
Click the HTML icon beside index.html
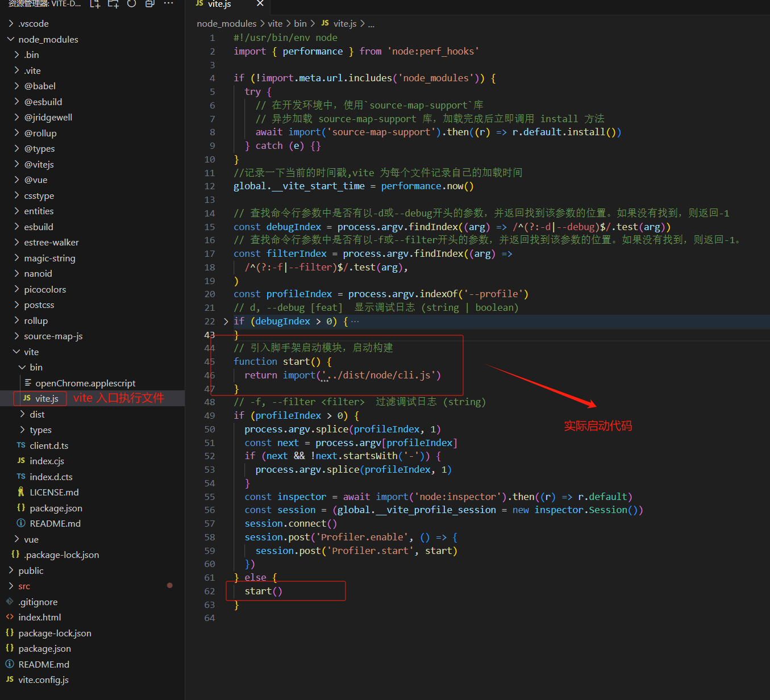pyautogui.click(x=10, y=617)
